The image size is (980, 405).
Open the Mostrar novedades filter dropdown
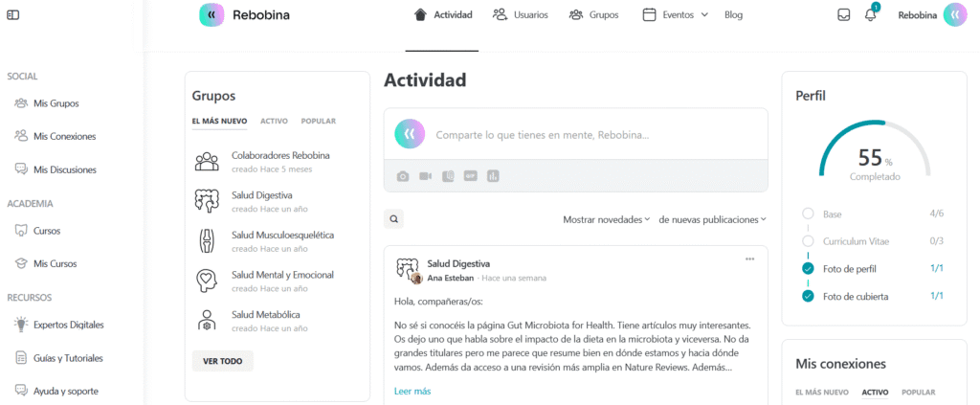click(606, 219)
